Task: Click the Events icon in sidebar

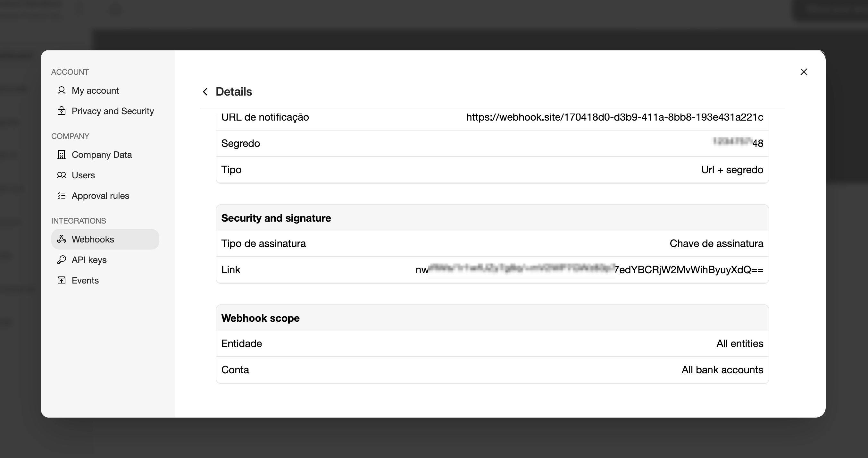Action: (61, 280)
